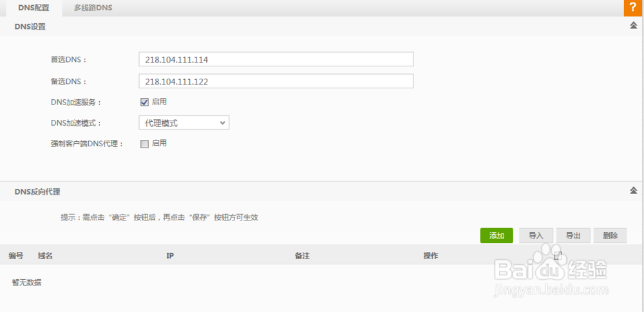Click the 首选DNS： label
Image resolution: width=644 pixels, height=312 pixels.
click(69, 59)
